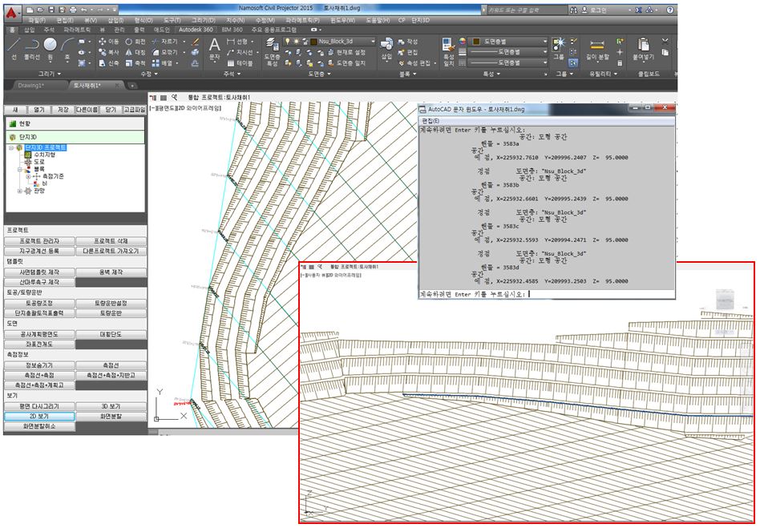The width and height of the screenshot is (764, 532).
Task: Click the 3D 보기 button
Action: coord(111,406)
